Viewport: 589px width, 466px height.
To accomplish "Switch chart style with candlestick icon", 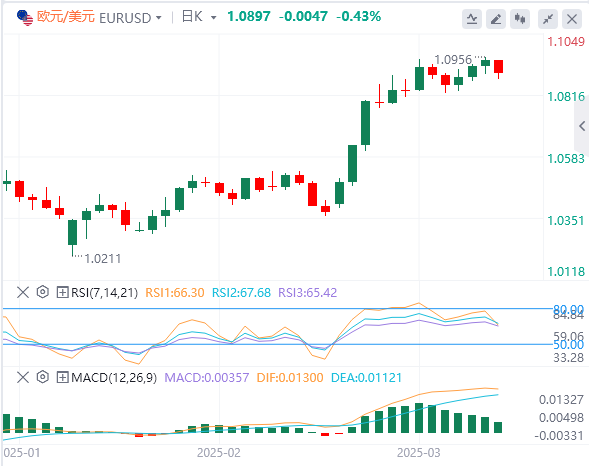I will [x=520, y=19].
